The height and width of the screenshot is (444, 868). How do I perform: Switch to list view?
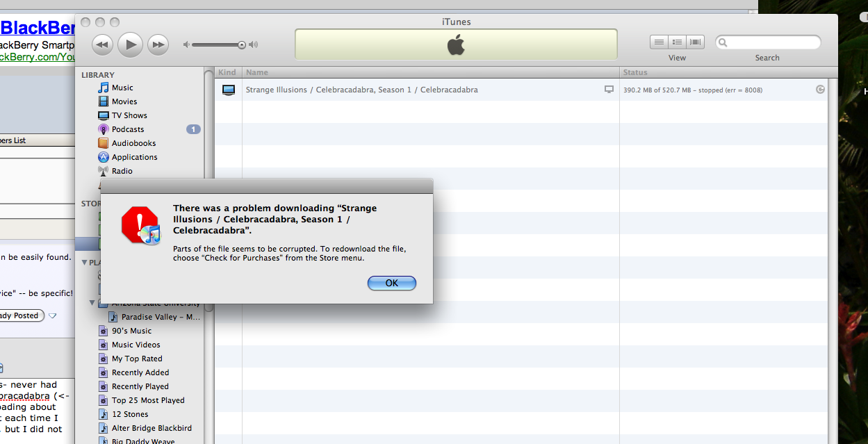click(x=659, y=42)
